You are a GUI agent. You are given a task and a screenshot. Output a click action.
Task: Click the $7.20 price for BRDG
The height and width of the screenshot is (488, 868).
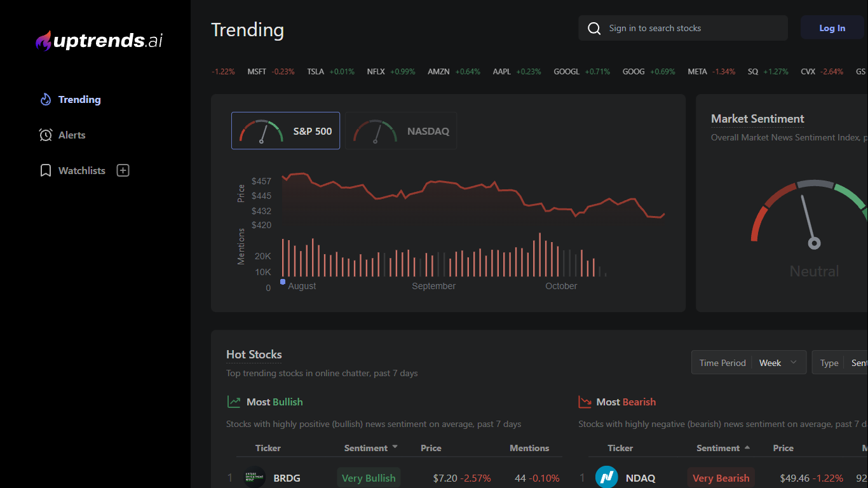(445, 478)
